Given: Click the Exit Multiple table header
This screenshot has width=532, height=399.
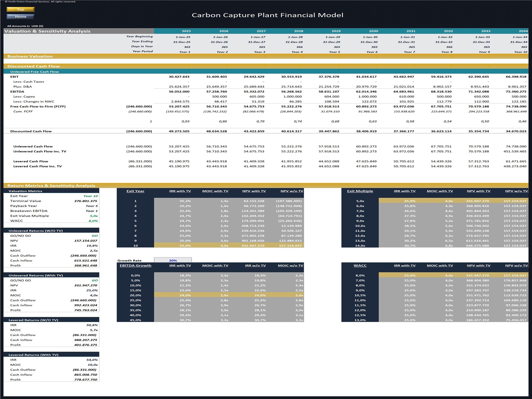Looking at the screenshot, I should 360,191.
